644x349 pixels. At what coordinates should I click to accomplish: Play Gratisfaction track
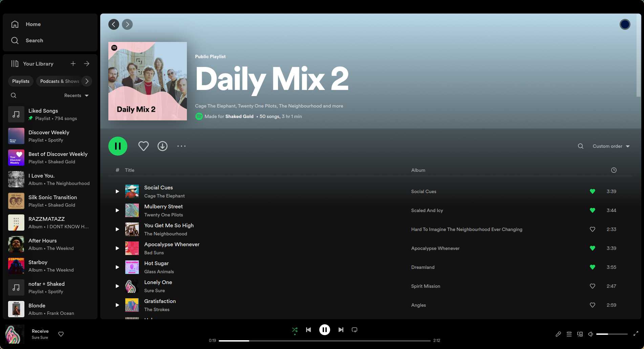tap(117, 305)
